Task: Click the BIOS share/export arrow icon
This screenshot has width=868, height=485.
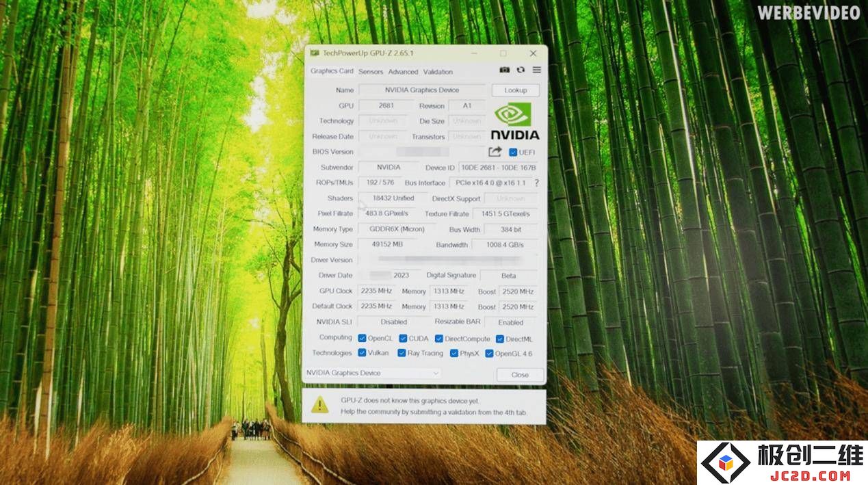Action: 495,152
